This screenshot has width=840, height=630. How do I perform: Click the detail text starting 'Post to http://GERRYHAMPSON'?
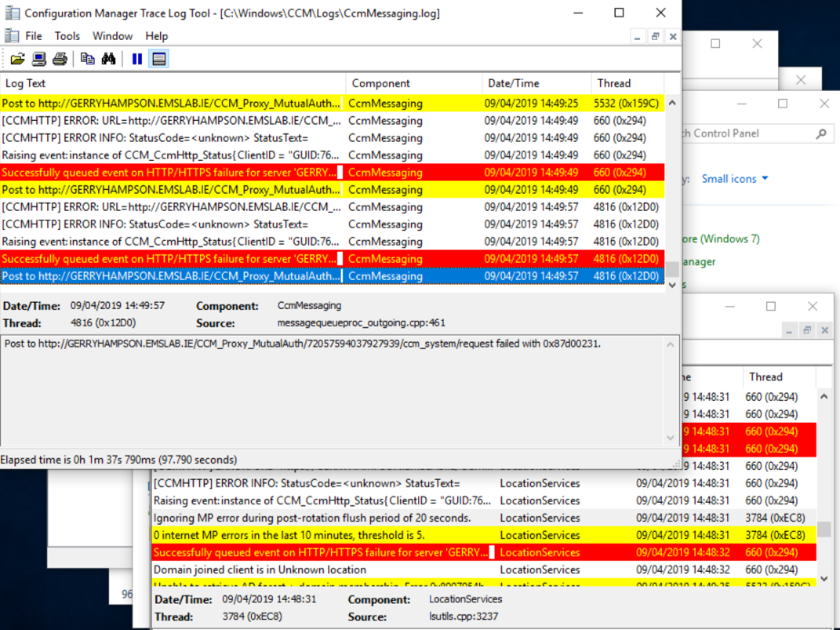[303, 344]
